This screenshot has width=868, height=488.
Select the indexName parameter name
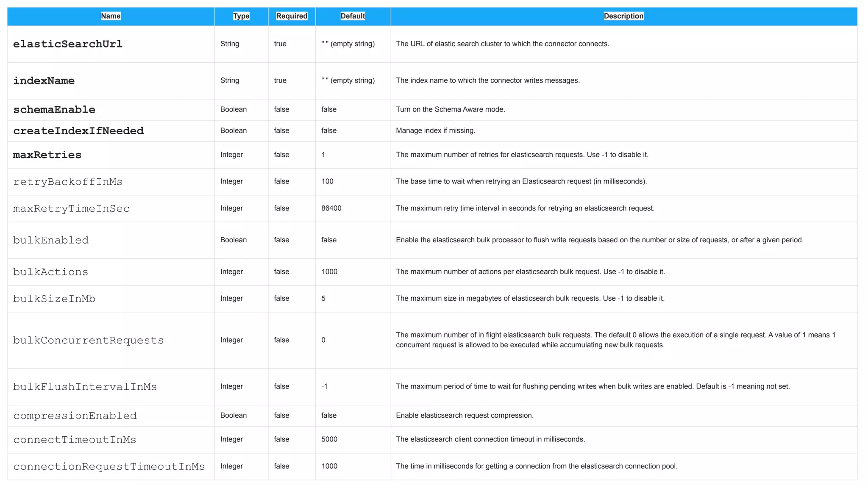[44, 80]
